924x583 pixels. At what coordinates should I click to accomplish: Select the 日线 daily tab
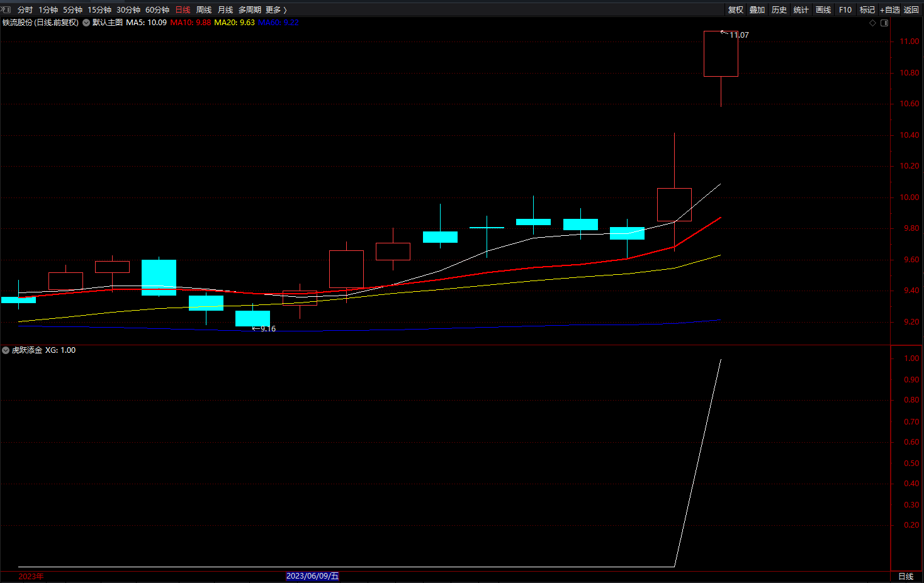coord(183,10)
